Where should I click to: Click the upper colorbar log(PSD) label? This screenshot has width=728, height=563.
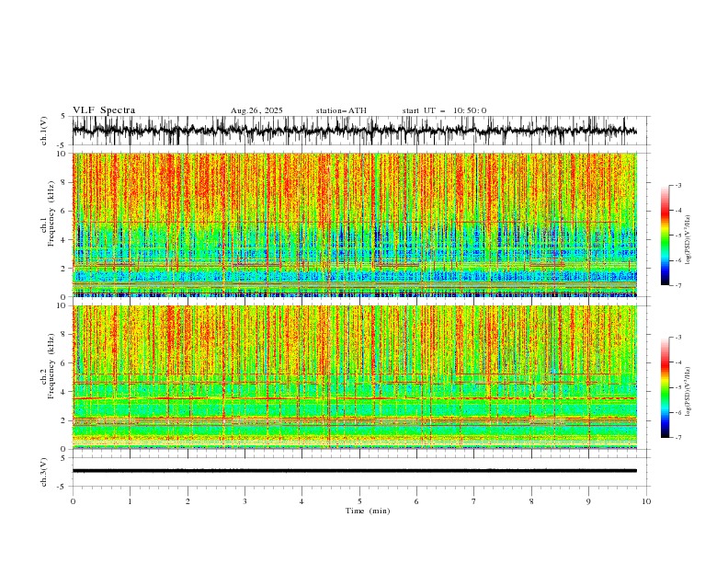688,240
